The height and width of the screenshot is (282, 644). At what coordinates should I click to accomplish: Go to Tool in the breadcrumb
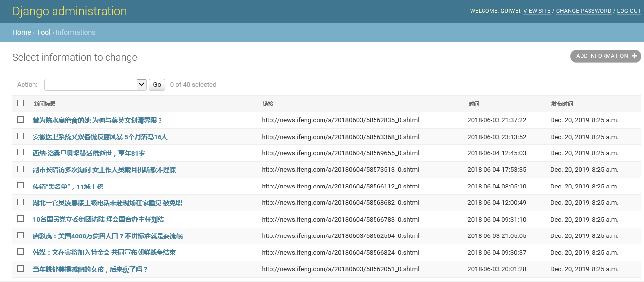43,32
